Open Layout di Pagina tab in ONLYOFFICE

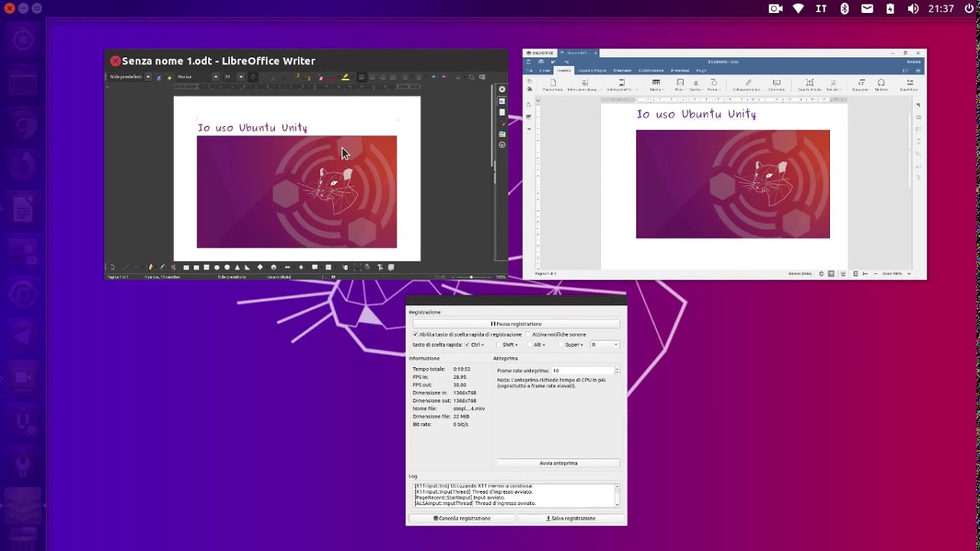(x=593, y=70)
